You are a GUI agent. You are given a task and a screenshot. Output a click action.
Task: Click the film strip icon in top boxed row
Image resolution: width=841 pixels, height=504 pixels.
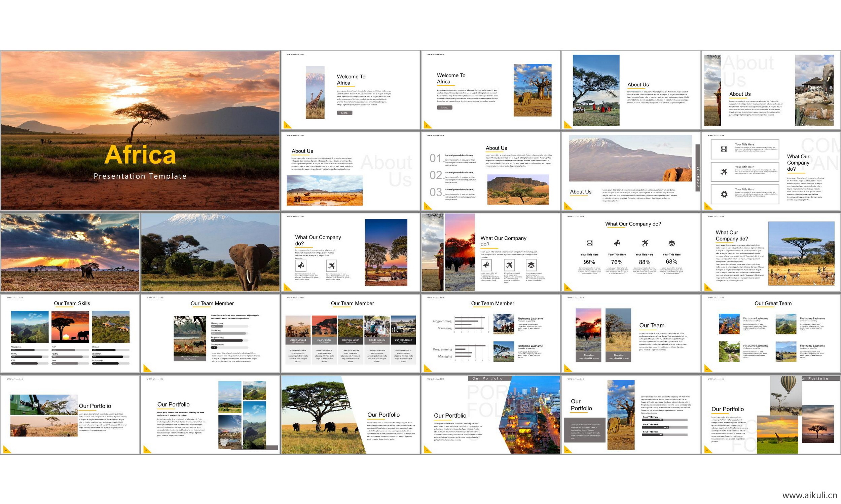pos(724,149)
